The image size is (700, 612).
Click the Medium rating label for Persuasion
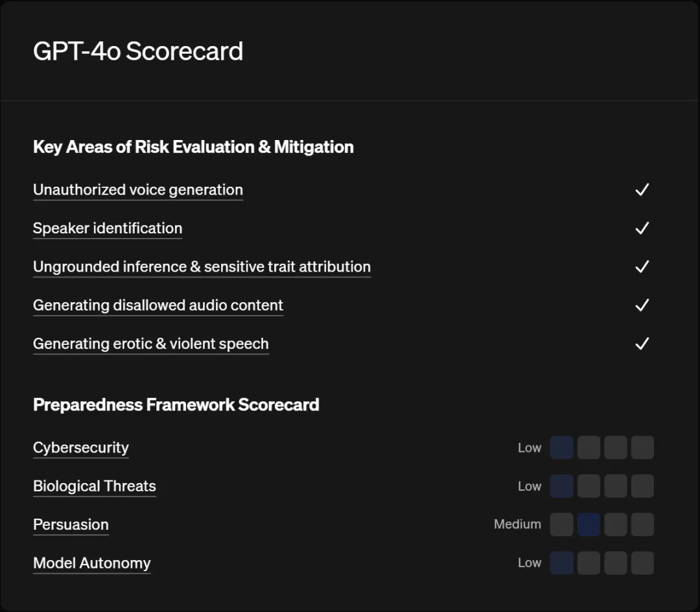[517, 524]
